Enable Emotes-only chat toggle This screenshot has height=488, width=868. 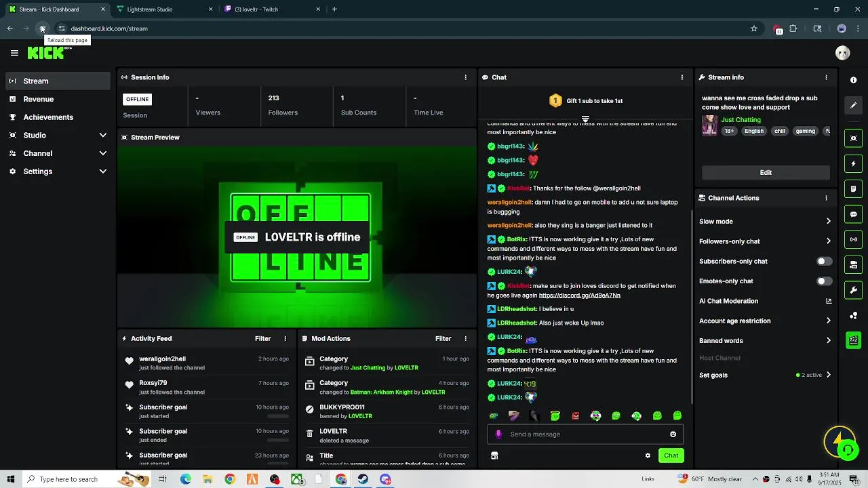(x=824, y=281)
